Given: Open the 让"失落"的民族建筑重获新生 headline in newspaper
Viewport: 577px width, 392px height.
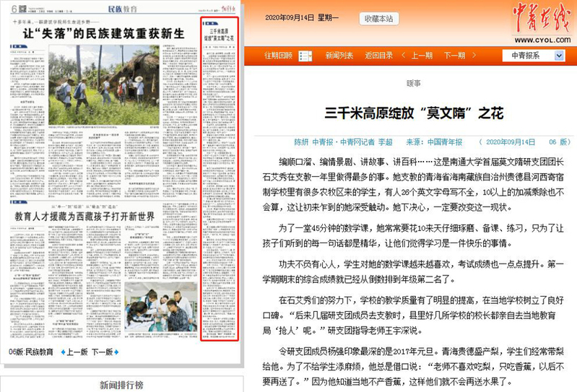Looking at the screenshot, I should [104, 34].
